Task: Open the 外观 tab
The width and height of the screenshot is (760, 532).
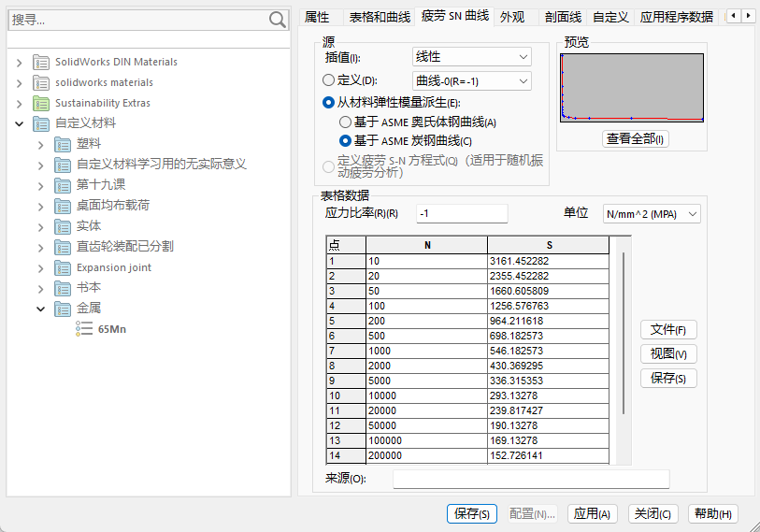Action: tap(512, 17)
